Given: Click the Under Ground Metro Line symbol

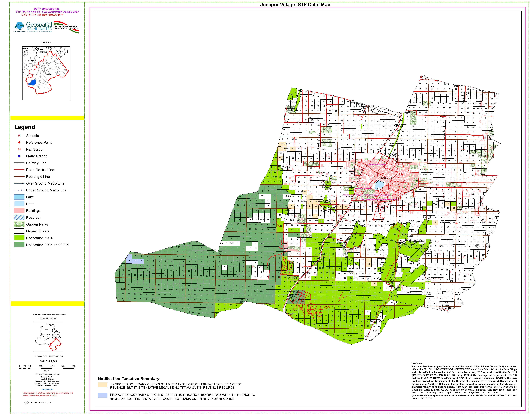Looking at the screenshot, I should [19, 190].
